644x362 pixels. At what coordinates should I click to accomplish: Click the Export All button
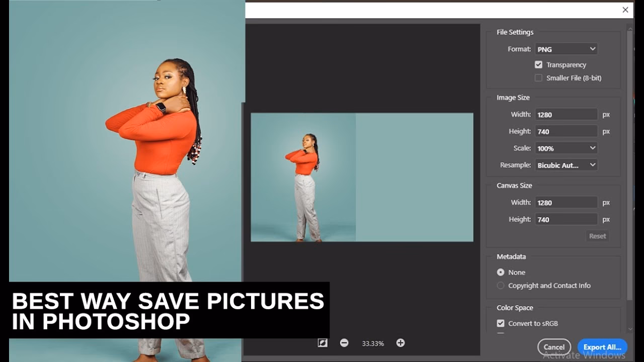pos(602,347)
